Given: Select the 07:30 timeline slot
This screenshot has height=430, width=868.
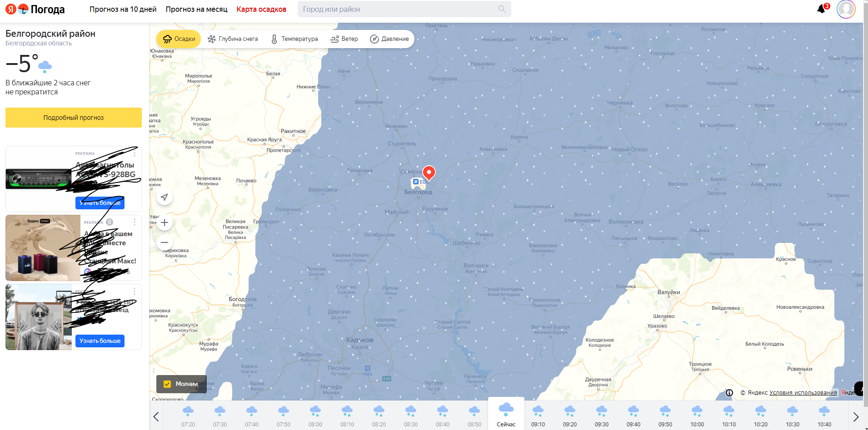Looking at the screenshot, I should (x=220, y=416).
